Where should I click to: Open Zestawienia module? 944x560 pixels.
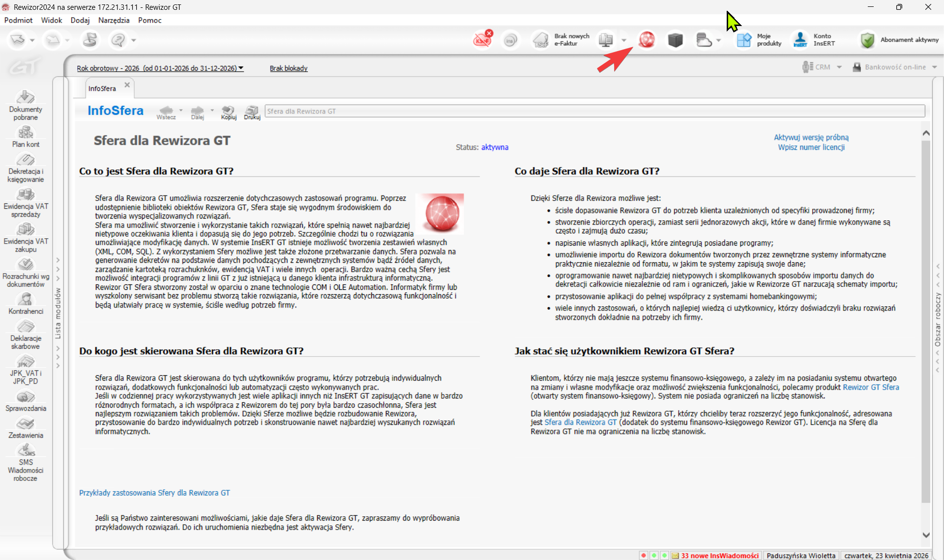tap(26, 428)
